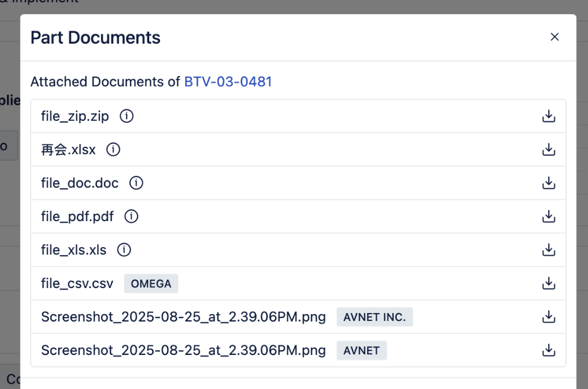Download the file_zip.zip document

pos(548,116)
